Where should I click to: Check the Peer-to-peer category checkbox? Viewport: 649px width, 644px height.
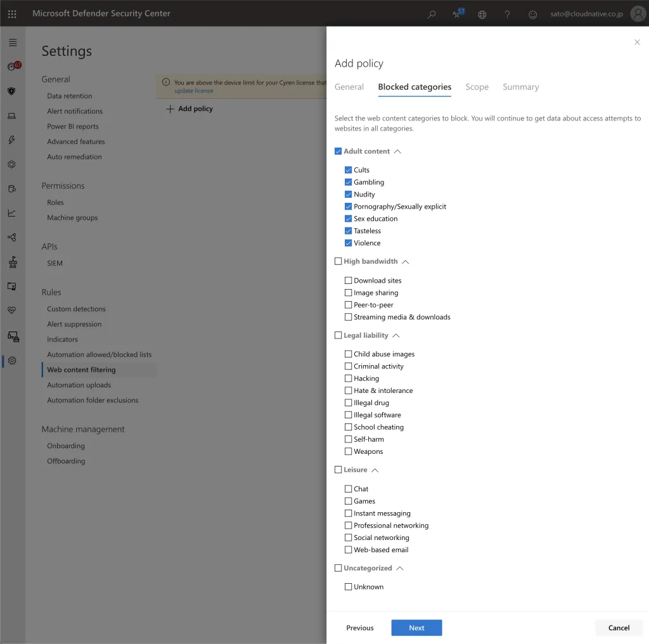[x=348, y=305]
